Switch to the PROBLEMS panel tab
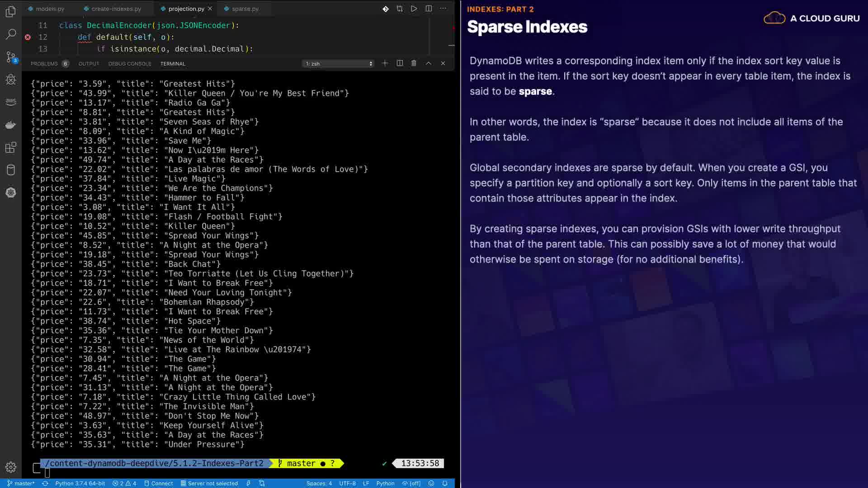 tap(44, 64)
